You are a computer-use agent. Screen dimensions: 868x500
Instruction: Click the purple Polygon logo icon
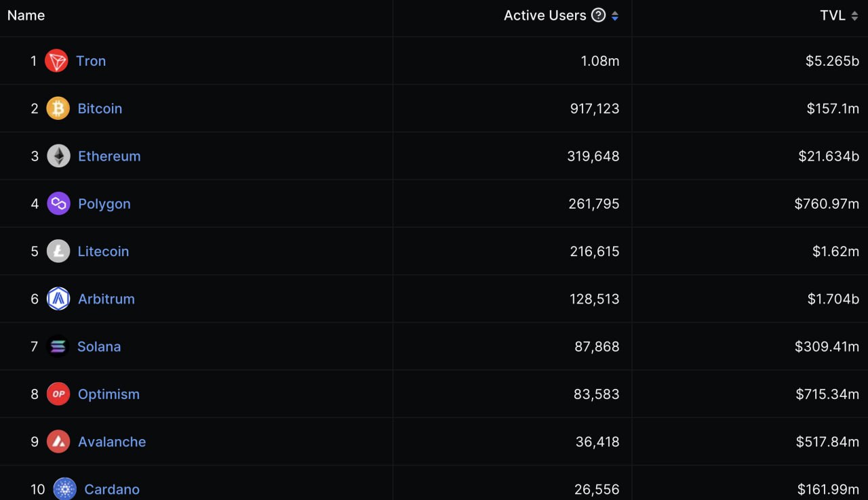(58, 203)
